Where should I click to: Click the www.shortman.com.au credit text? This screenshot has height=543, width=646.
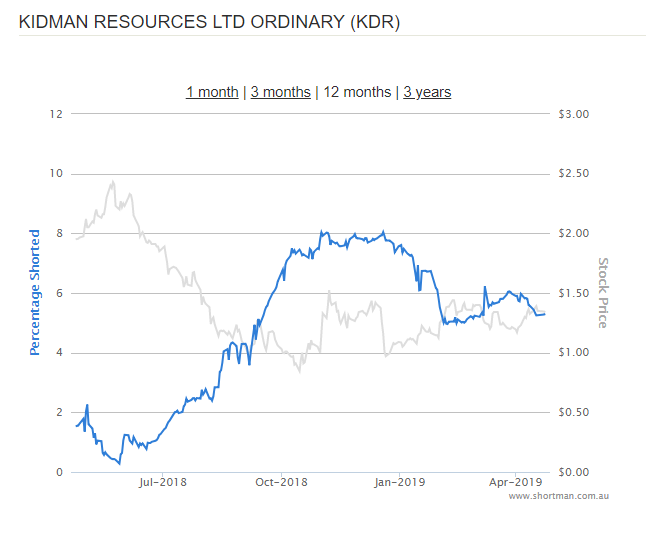[x=559, y=496]
